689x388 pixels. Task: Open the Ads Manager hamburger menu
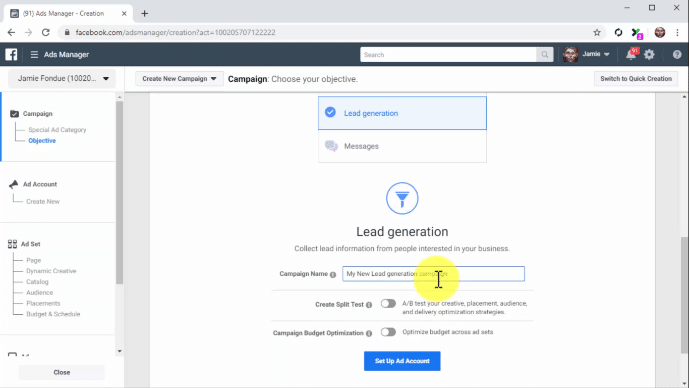pyautogui.click(x=34, y=54)
